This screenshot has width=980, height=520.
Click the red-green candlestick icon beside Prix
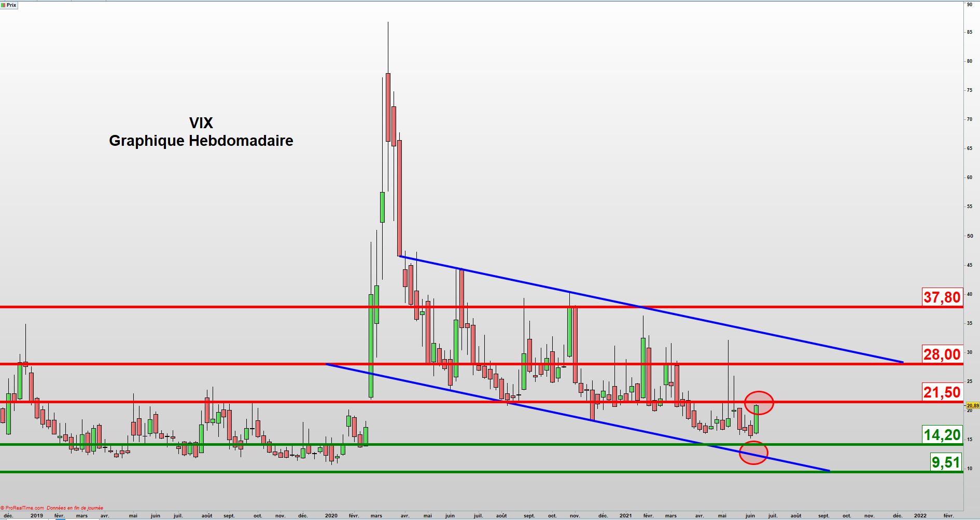3,5
